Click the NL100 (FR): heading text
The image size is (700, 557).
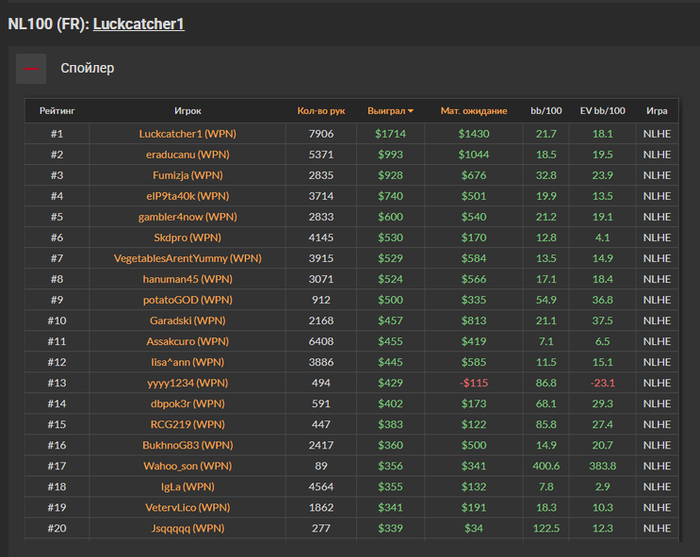49,24
